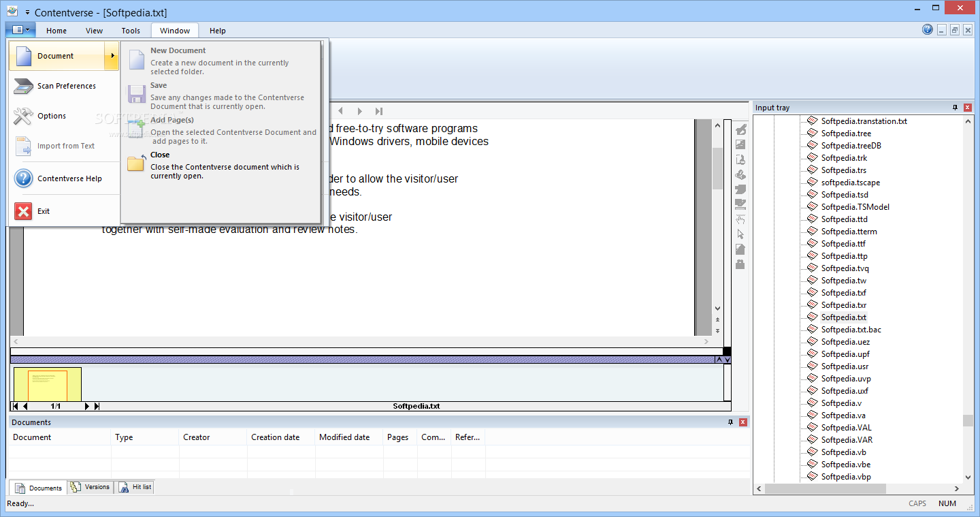Click previous-page double arrow below document scrollbar
Viewport: 980px width, 517px height.
(717, 319)
